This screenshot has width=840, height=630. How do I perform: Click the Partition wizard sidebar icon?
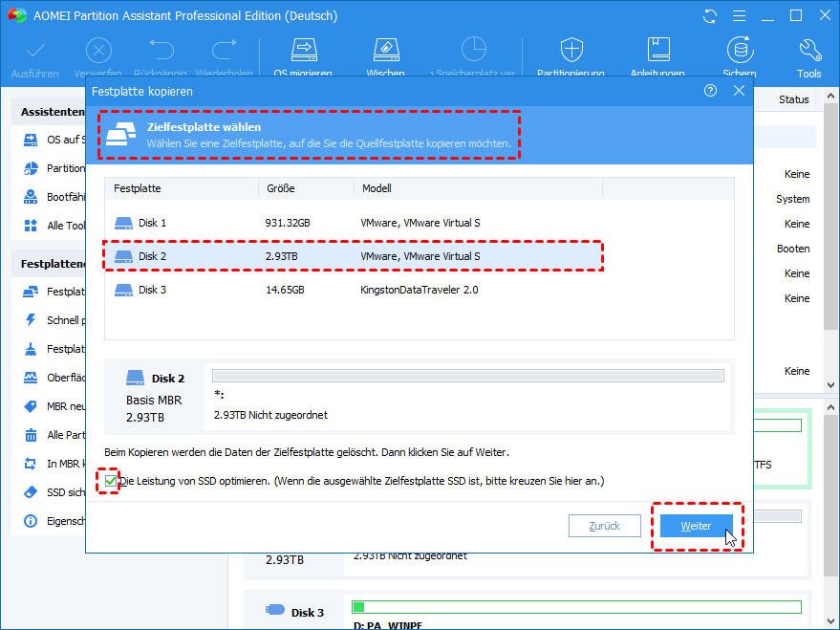click(31, 168)
